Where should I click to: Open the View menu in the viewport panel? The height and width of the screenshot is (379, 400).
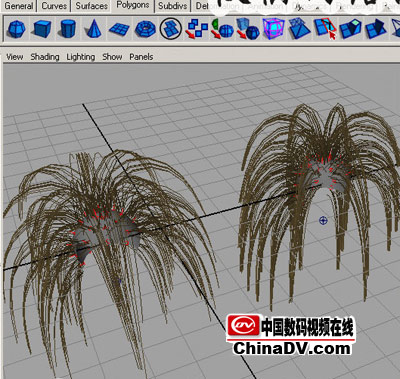point(15,57)
